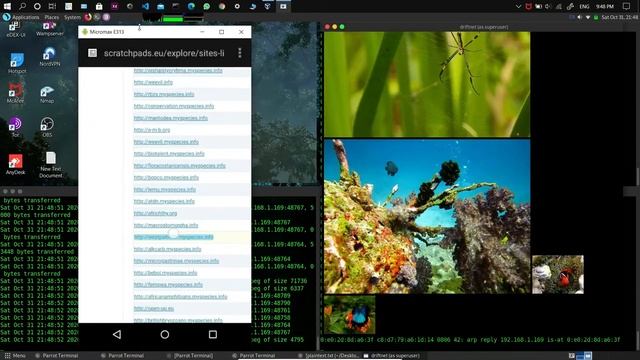This screenshot has width=640, height=360.
Task: Open the highlighted myspecies.info link
Action: [x=173, y=237]
